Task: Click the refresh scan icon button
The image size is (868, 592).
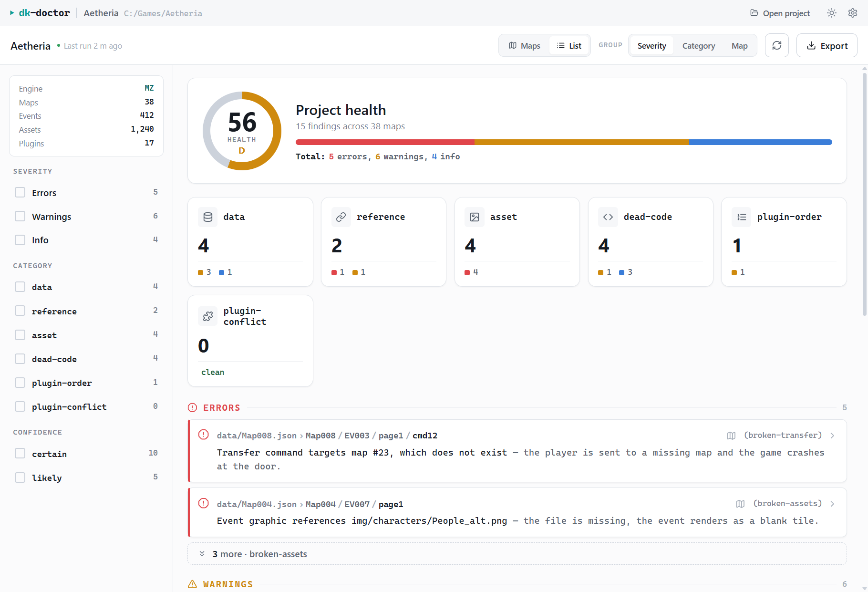Action: click(x=777, y=46)
